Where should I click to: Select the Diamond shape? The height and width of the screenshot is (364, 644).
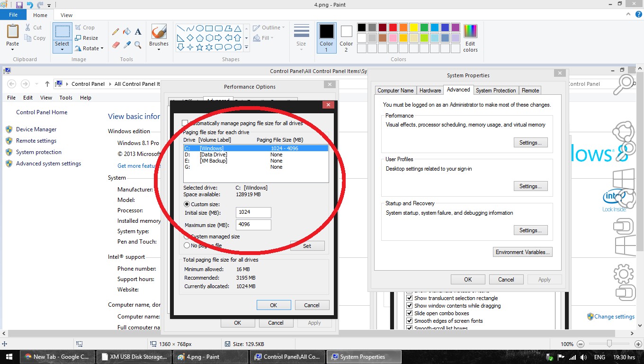(190, 37)
